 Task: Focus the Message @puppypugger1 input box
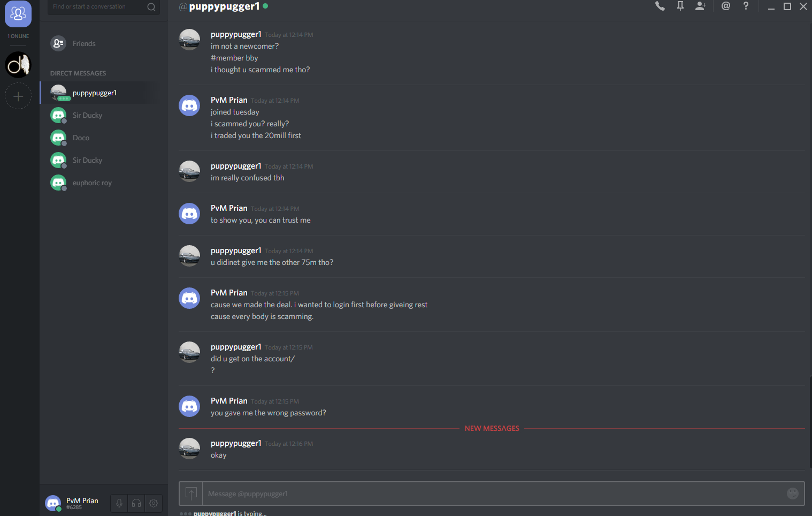tap(492, 494)
